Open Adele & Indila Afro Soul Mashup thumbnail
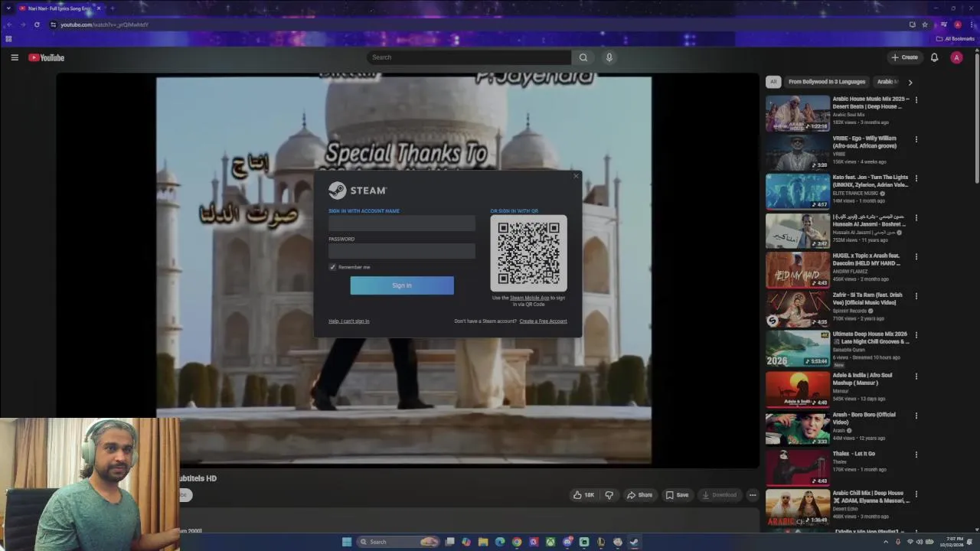The height and width of the screenshot is (551, 980). pos(798,389)
